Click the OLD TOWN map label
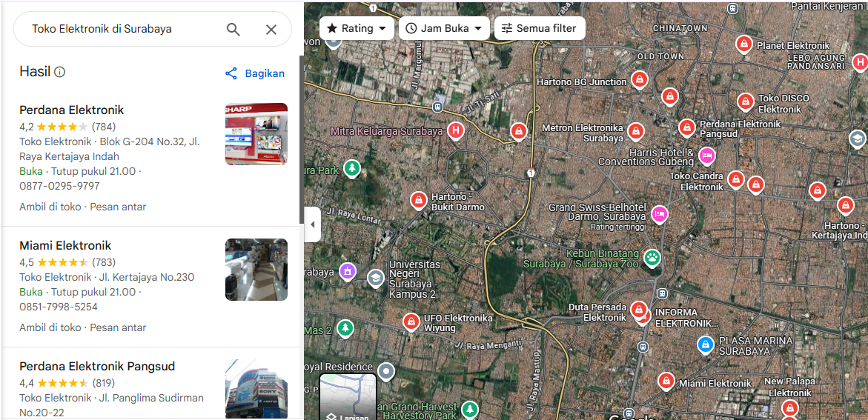The image size is (868, 420). 661,56
